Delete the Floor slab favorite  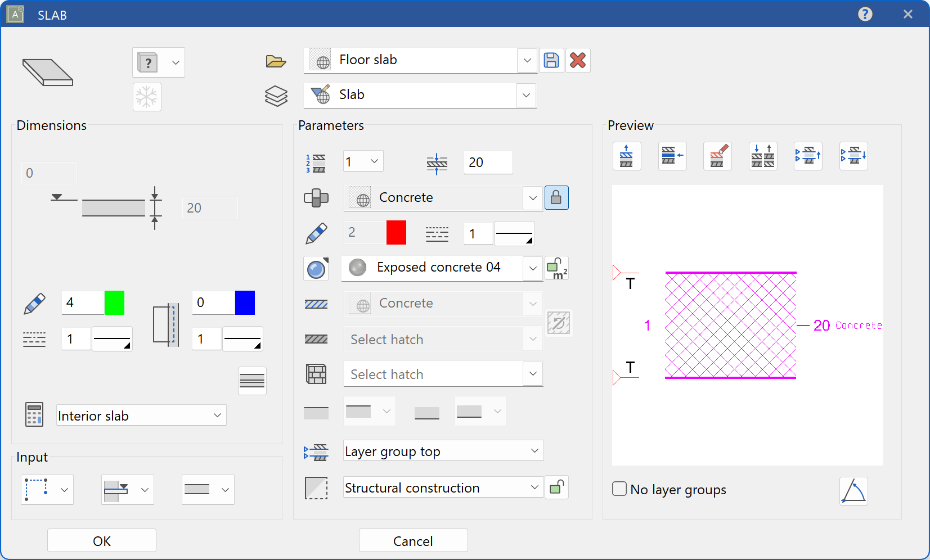coord(578,60)
